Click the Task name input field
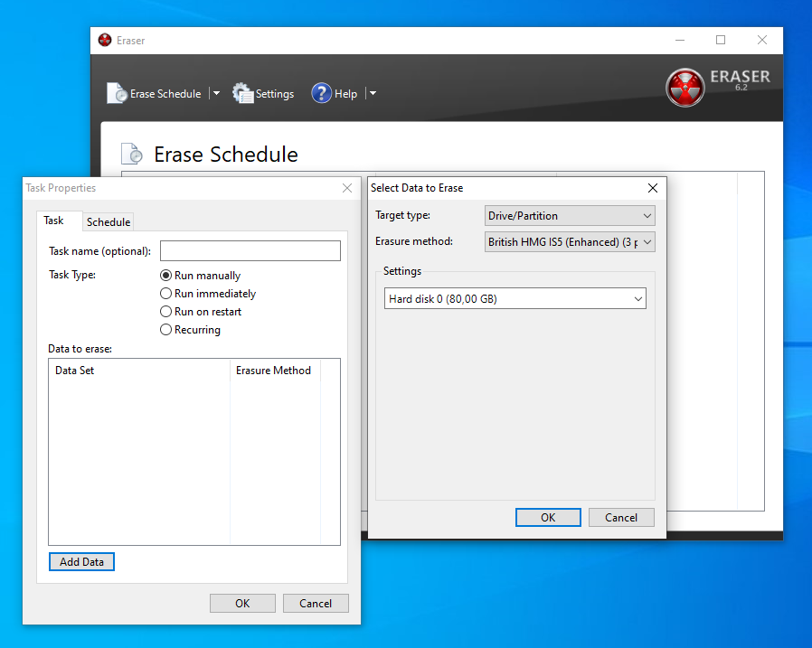The width and height of the screenshot is (812, 648). click(x=250, y=251)
